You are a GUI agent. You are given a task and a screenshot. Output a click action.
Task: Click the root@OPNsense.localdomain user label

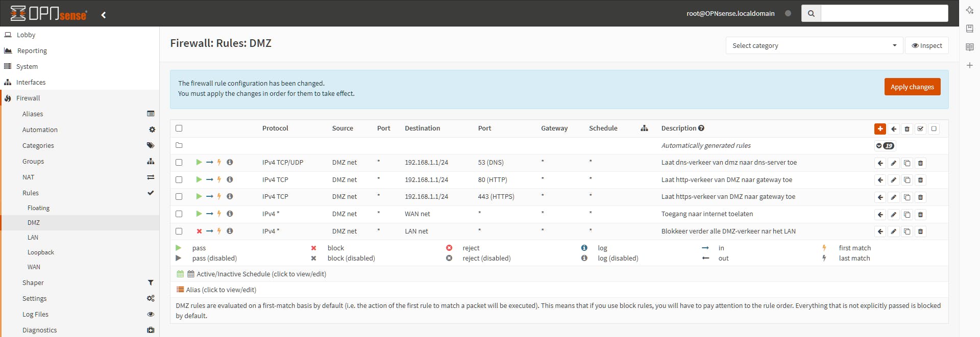point(730,13)
